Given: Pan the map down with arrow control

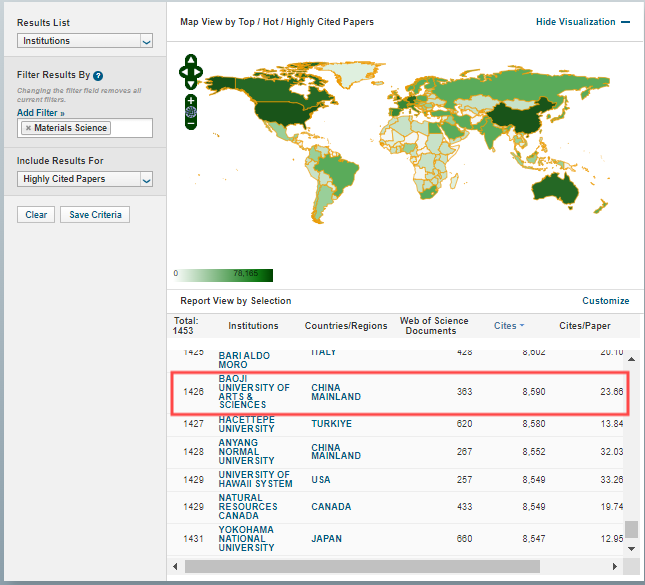Looking at the screenshot, I should [x=190, y=83].
